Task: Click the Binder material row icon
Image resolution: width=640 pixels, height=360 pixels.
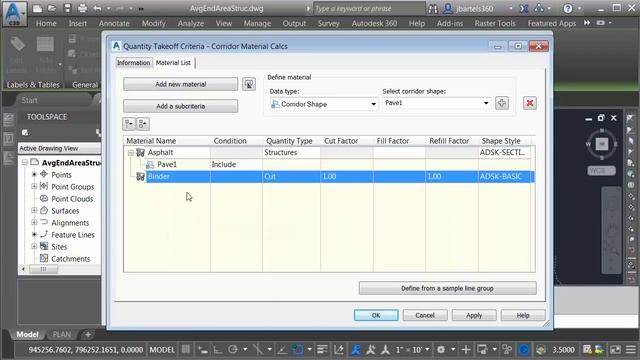Action: (140, 176)
